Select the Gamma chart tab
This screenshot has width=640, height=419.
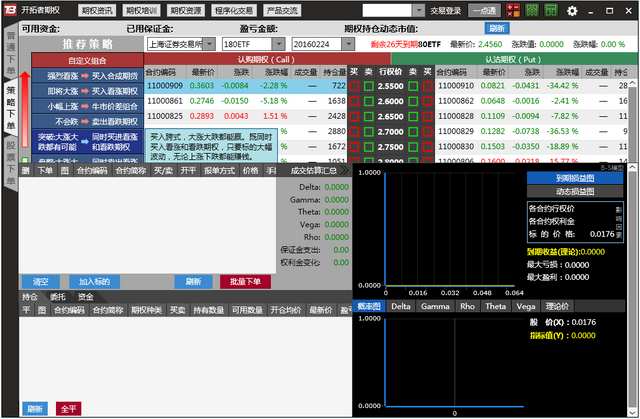tap(435, 306)
